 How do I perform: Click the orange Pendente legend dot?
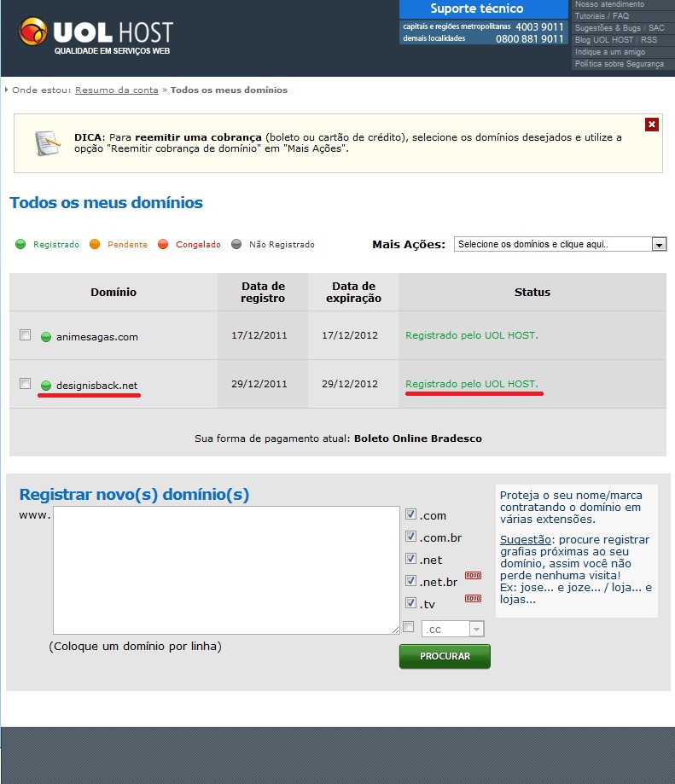pos(95,244)
